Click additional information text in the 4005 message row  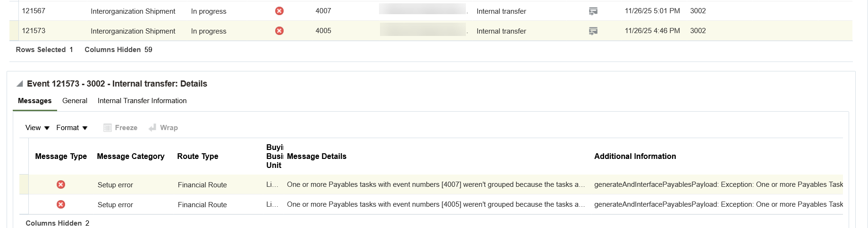(x=718, y=204)
